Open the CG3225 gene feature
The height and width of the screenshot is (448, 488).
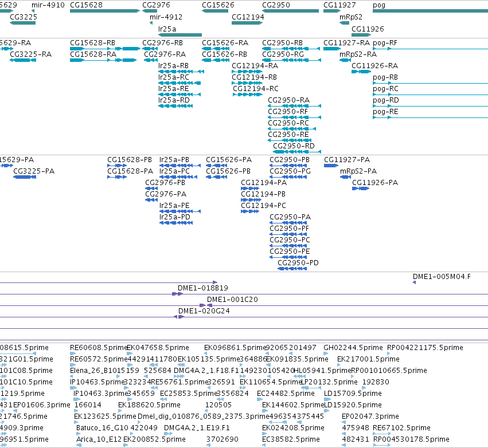(23, 23)
